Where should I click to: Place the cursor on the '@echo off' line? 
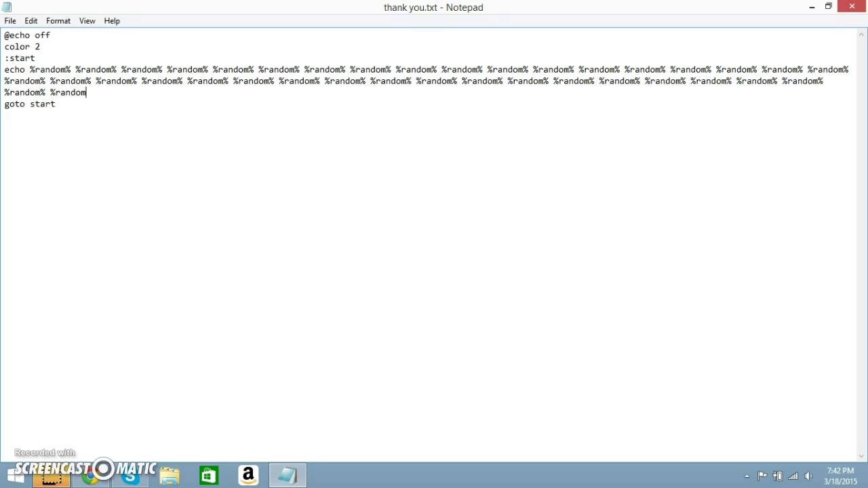pyautogui.click(x=27, y=35)
